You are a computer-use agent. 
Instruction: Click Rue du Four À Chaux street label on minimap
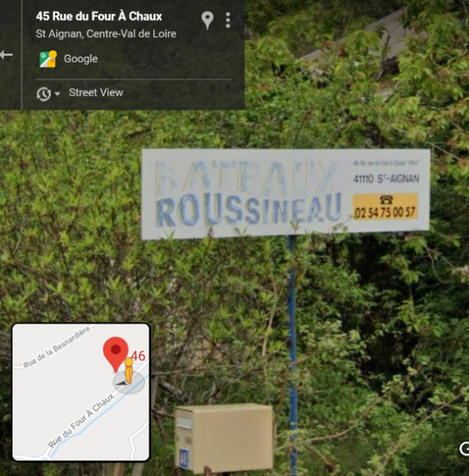(81, 420)
